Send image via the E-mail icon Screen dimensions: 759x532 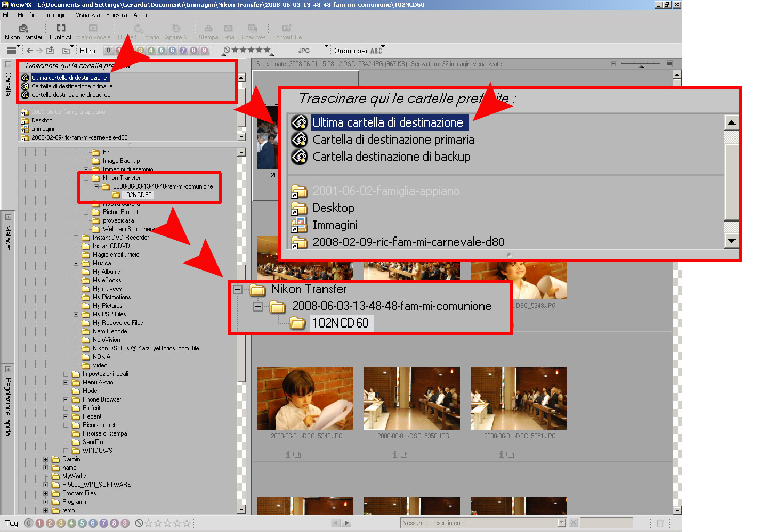point(229,32)
